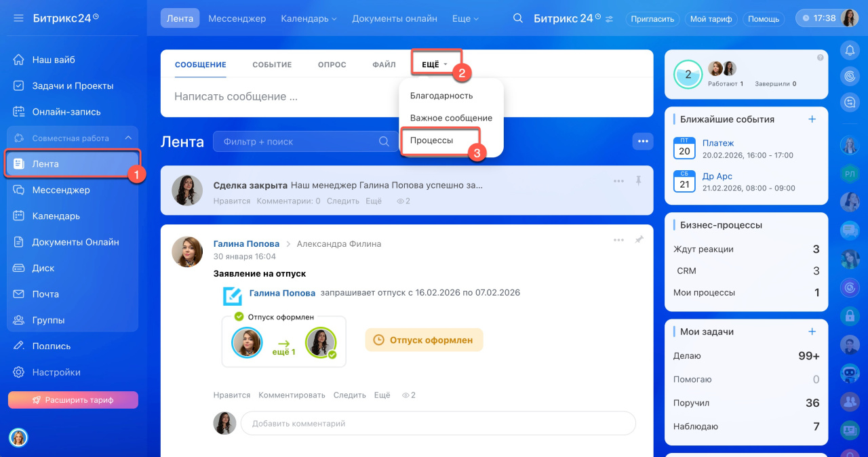Screen dimensions: 868x457
Task: Click the circular work-time progress indicator
Action: 688,75
